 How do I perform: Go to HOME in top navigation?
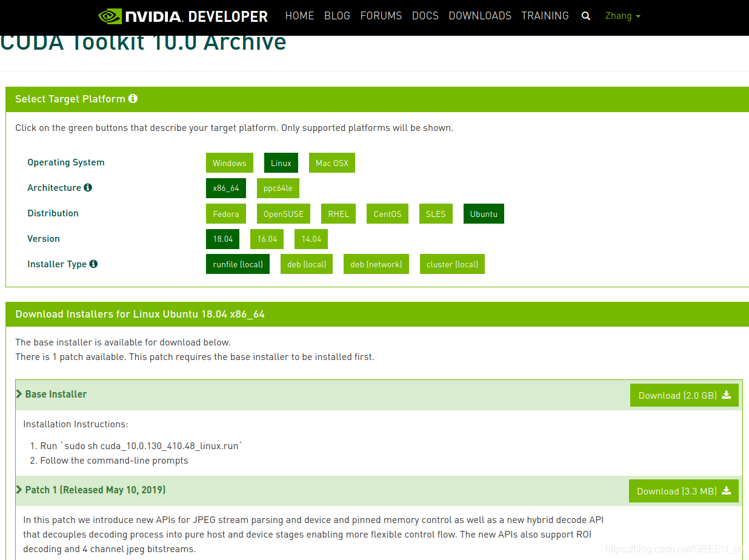click(299, 16)
